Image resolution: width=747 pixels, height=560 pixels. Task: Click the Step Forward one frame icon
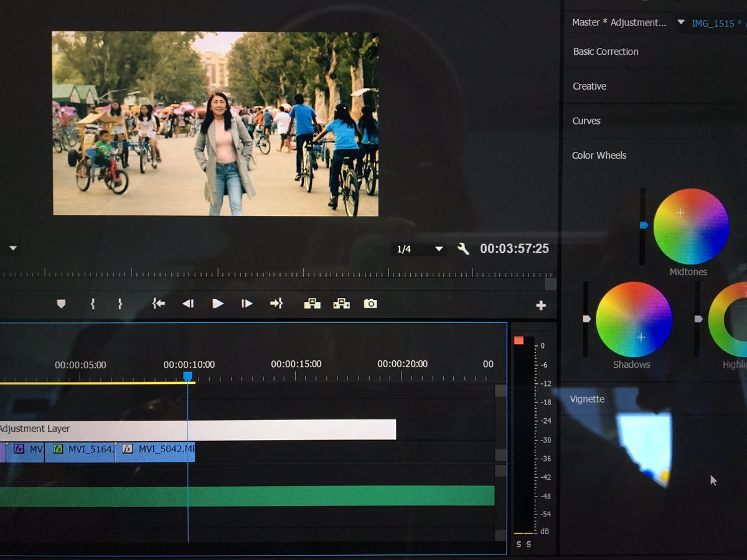pos(246,304)
